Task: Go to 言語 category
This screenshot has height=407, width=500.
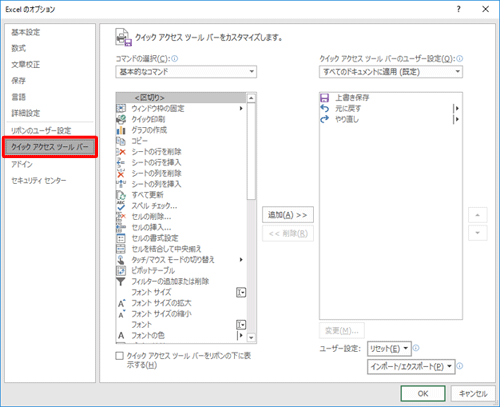Action: [x=19, y=97]
